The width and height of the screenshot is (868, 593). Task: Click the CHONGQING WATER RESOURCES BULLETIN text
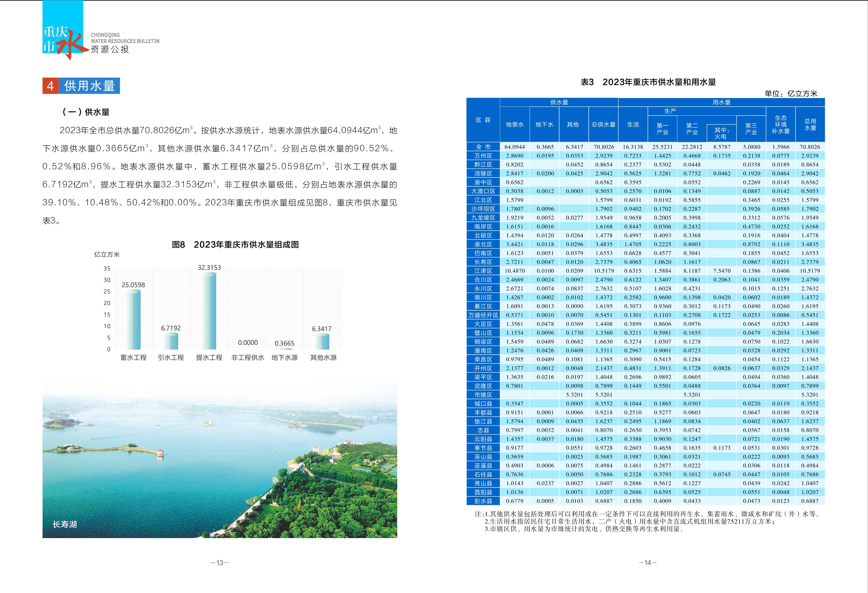(x=125, y=38)
